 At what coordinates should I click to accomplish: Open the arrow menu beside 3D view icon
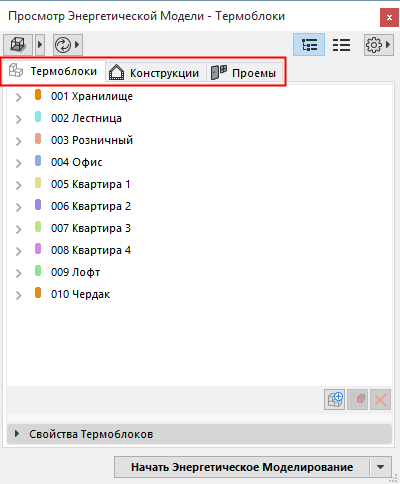point(40,44)
